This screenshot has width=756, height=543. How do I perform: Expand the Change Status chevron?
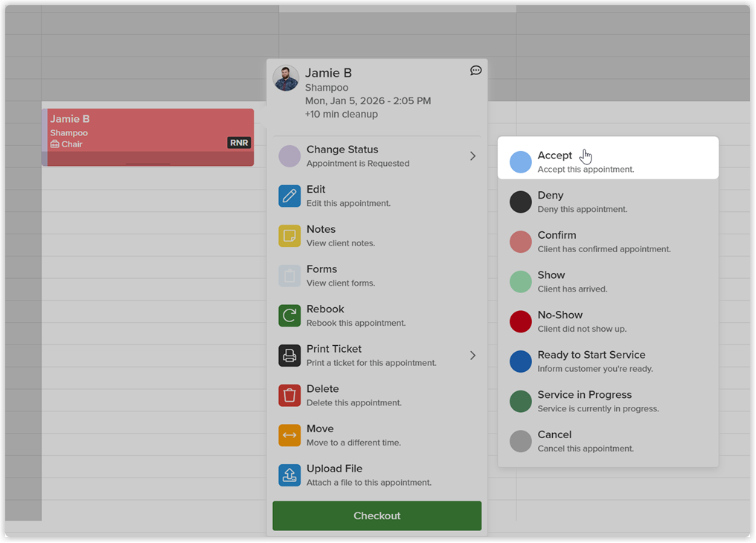(472, 156)
